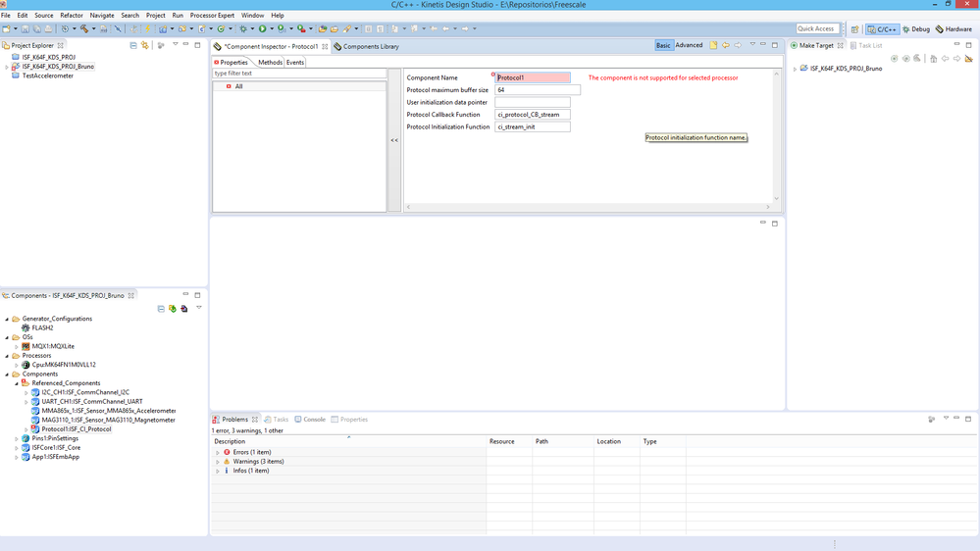This screenshot has height=551, width=980.
Task: Collapse Referenced_Components folder
Action: (17, 383)
